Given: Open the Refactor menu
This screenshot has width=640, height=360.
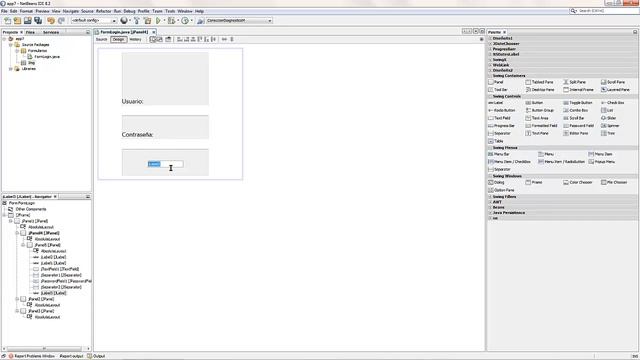Looking at the screenshot, I should (103, 11).
